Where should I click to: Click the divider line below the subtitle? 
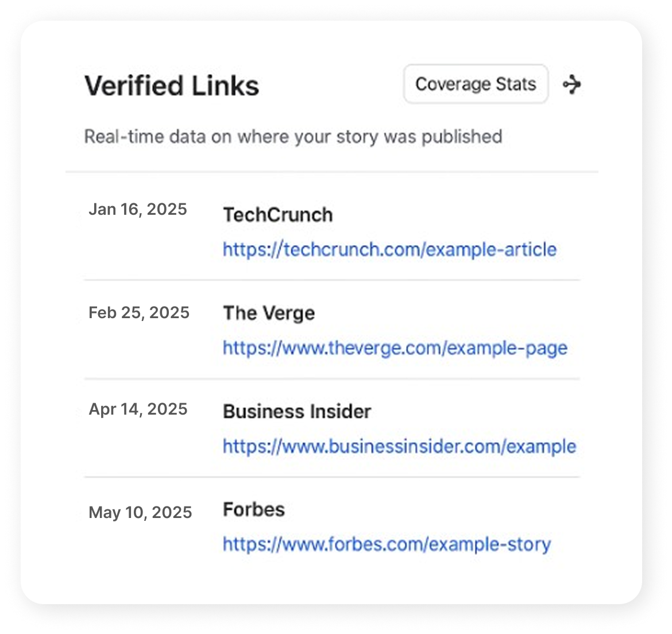[x=331, y=172]
